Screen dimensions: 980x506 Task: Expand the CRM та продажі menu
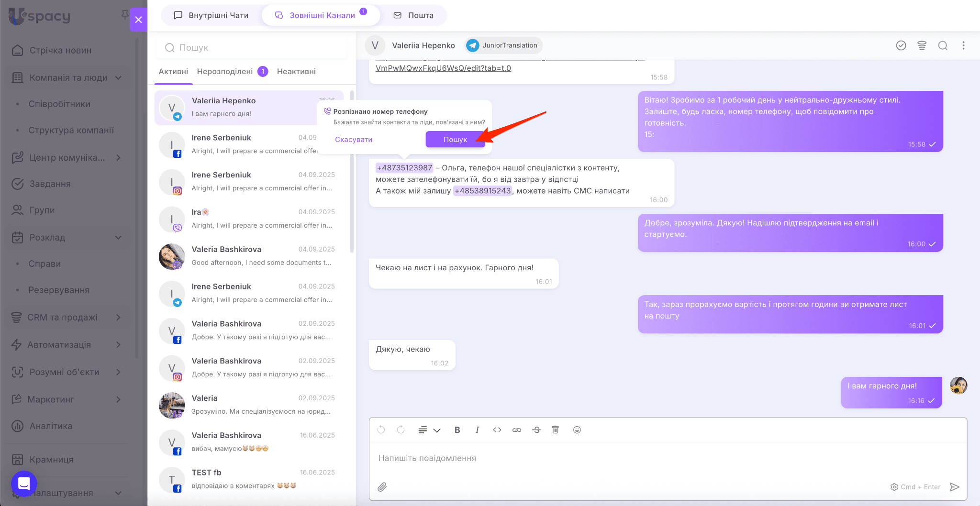pos(68,317)
